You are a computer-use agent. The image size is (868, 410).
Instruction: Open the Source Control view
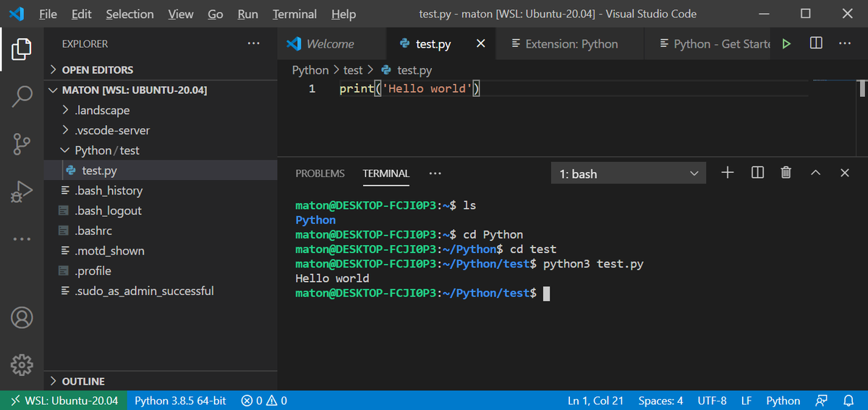point(22,144)
